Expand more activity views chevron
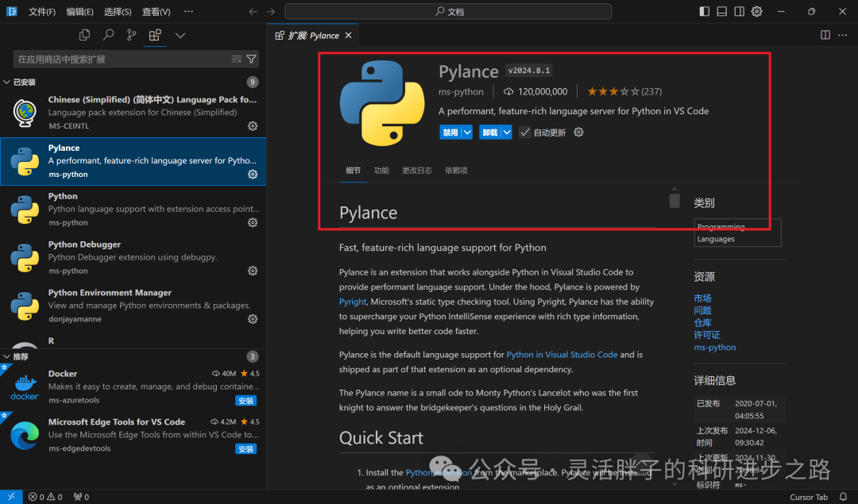858x504 pixels. coord(180,36)
